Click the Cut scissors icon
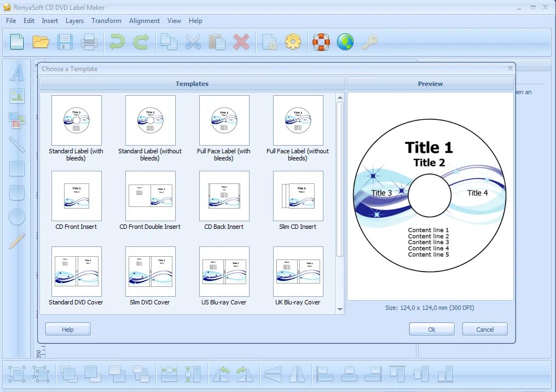Screen dimensions: 556x392 click(193, 42)
